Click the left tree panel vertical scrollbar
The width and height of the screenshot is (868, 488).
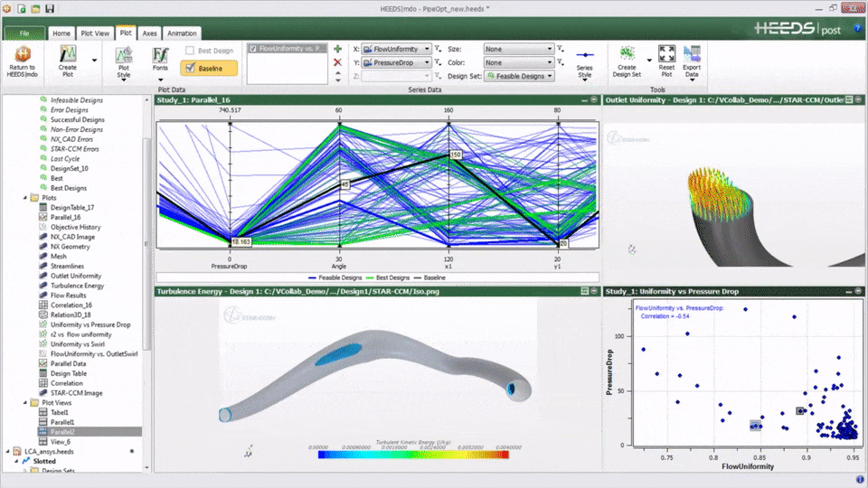(146, 243)
